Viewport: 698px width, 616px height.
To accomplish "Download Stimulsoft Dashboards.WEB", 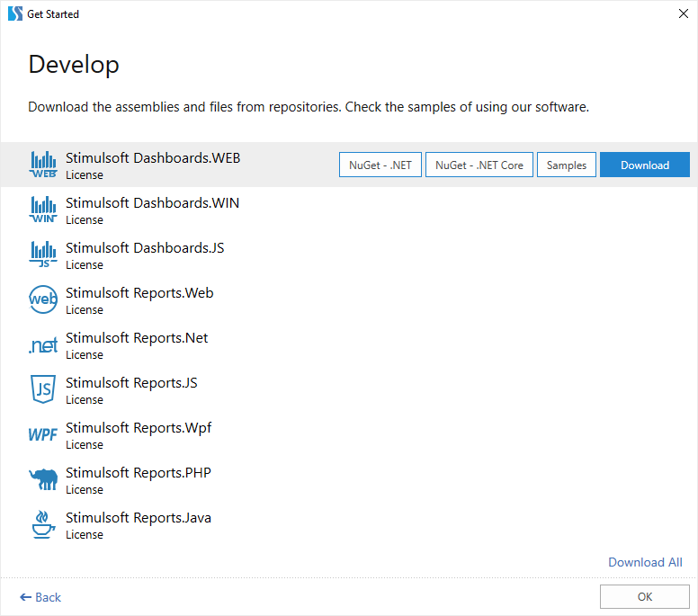I will 645,165.
